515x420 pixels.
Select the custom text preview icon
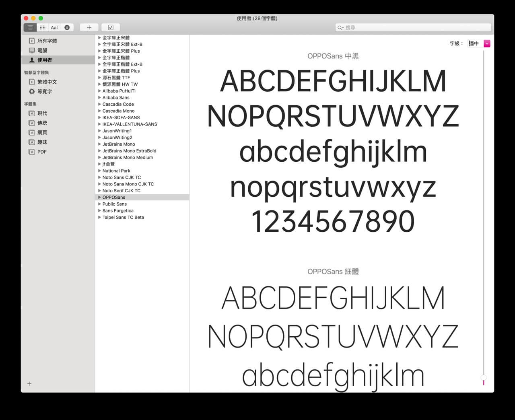[x=55, y=27]
